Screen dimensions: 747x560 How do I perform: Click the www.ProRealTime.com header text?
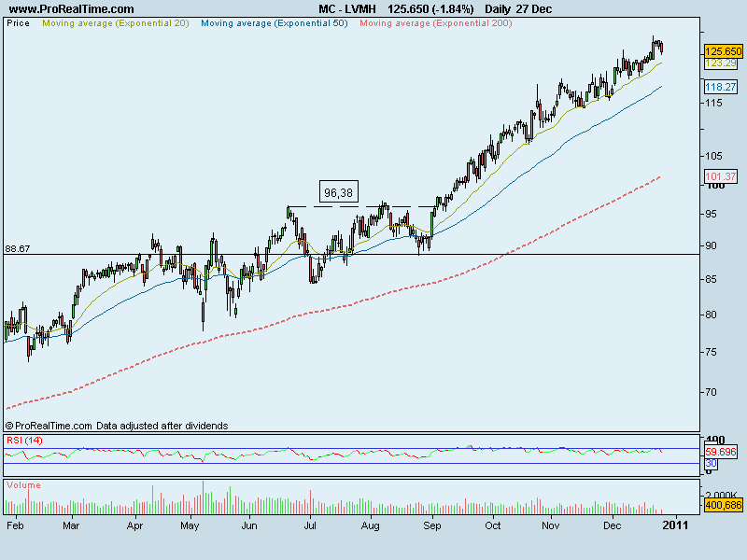pyautogui.click(x=72, y=9)
